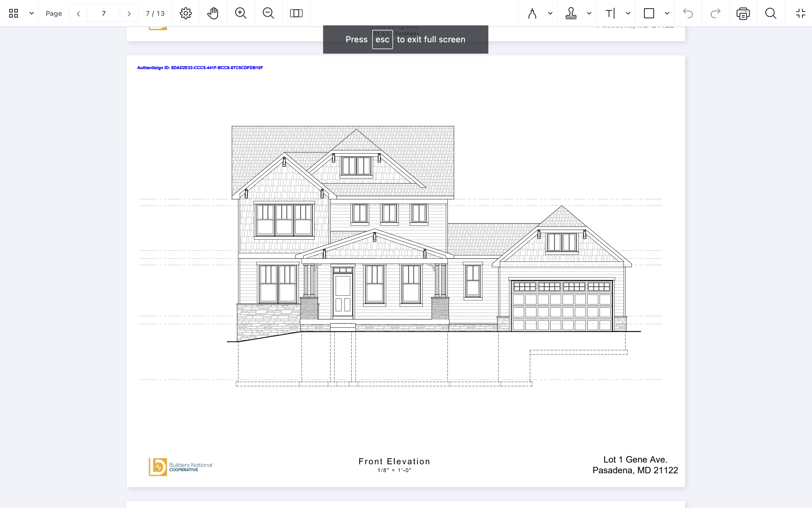Image resolution: width=812 pixels, height=508 pixels.
Task: Click the '7 / 13' page count text
Action: [155, 14]
